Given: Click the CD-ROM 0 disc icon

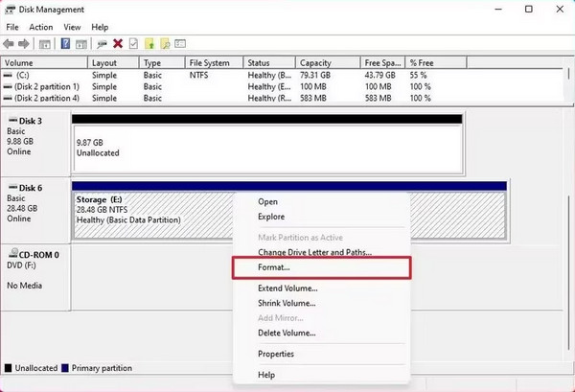Looking at the screenshot, I should 13,253.
